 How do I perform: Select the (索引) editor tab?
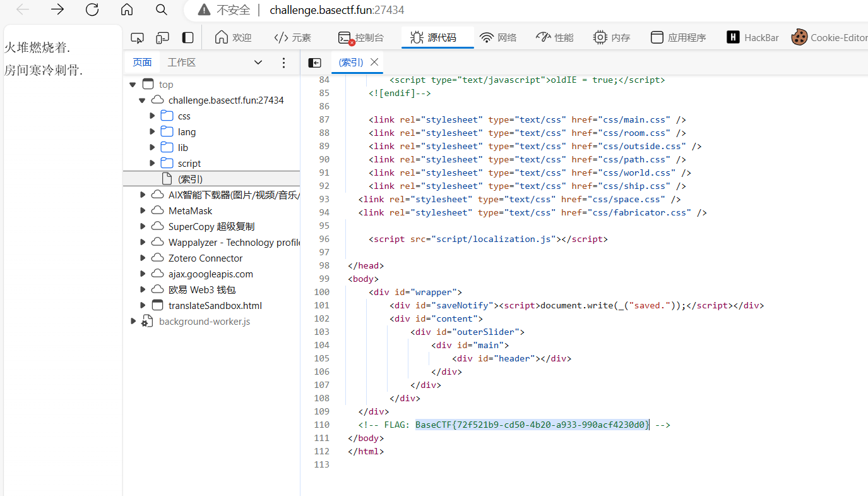click(350, 62)
